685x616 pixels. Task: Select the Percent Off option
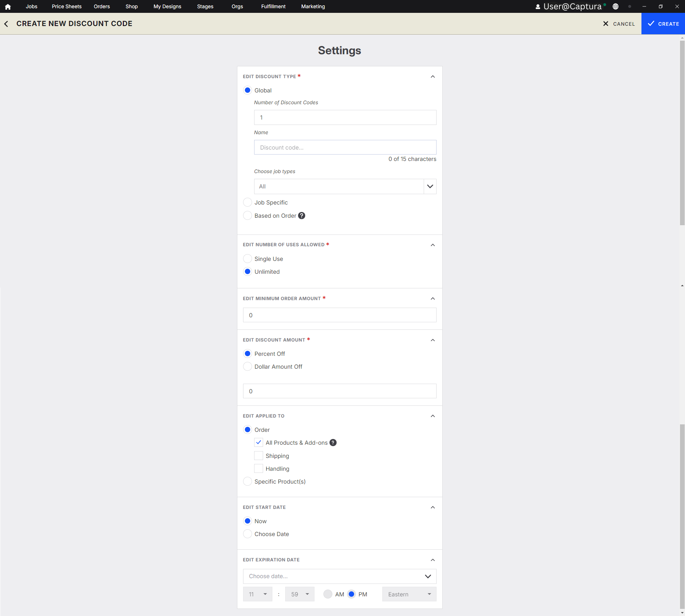(247, 354)
